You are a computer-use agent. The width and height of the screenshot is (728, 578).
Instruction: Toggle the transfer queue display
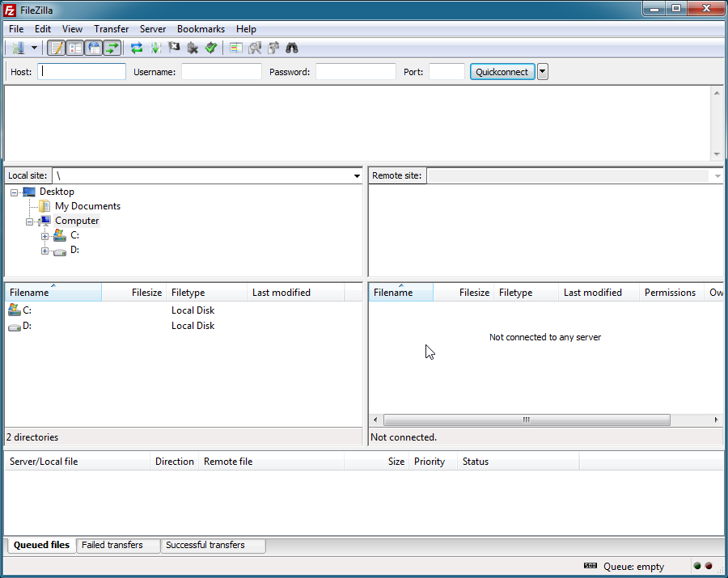point(112,48)
